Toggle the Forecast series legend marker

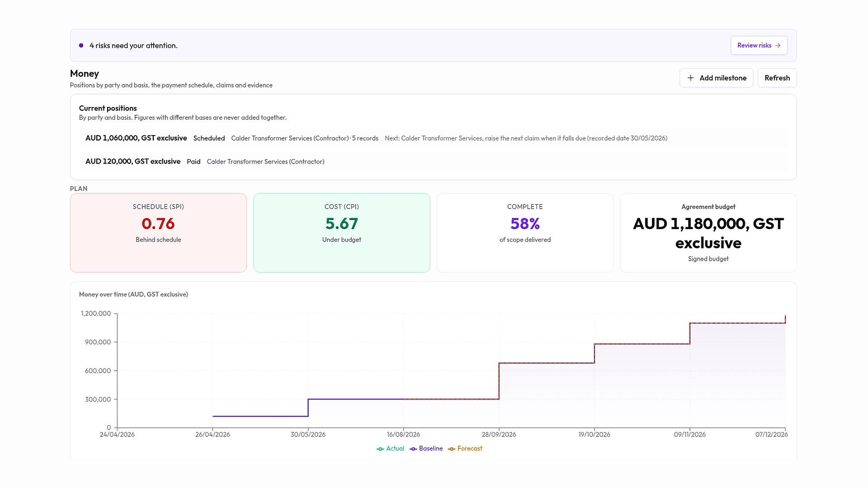[451, 449]
